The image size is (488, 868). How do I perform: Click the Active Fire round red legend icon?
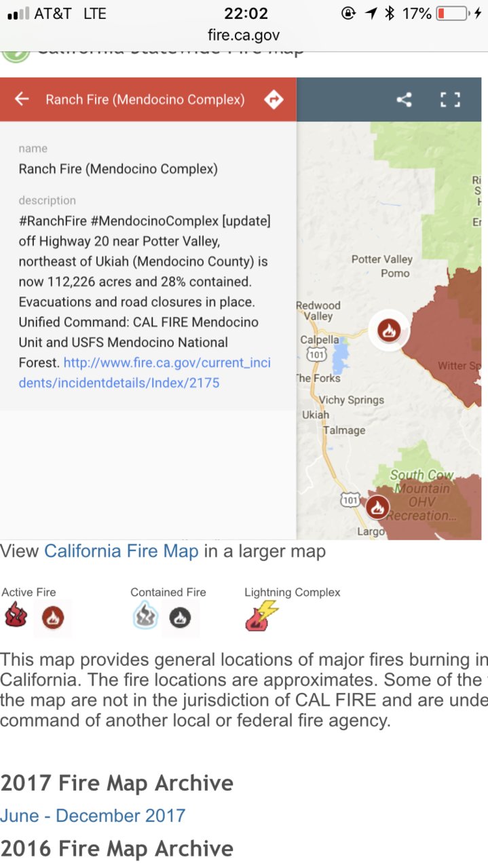point(53,618)
